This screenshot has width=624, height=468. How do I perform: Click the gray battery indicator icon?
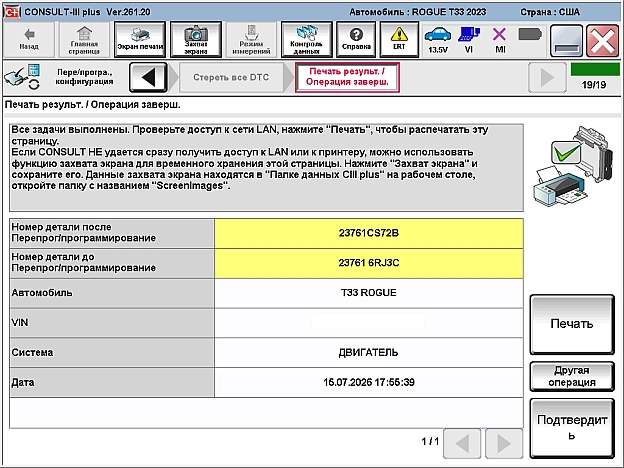(530, 35)
